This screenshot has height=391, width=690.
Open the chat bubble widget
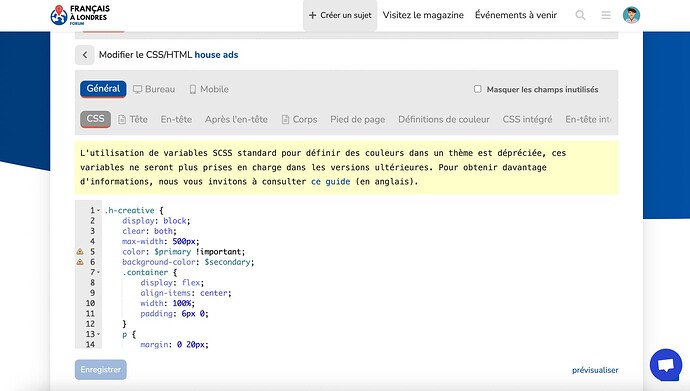point(666,365)
